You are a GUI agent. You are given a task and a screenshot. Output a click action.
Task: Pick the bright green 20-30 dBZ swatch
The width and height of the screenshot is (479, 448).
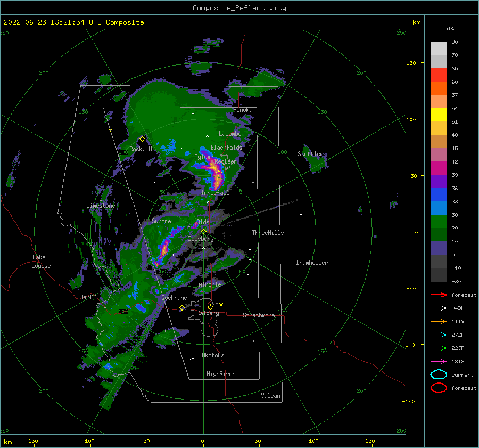pyautogui.click(x=439, y=222)
